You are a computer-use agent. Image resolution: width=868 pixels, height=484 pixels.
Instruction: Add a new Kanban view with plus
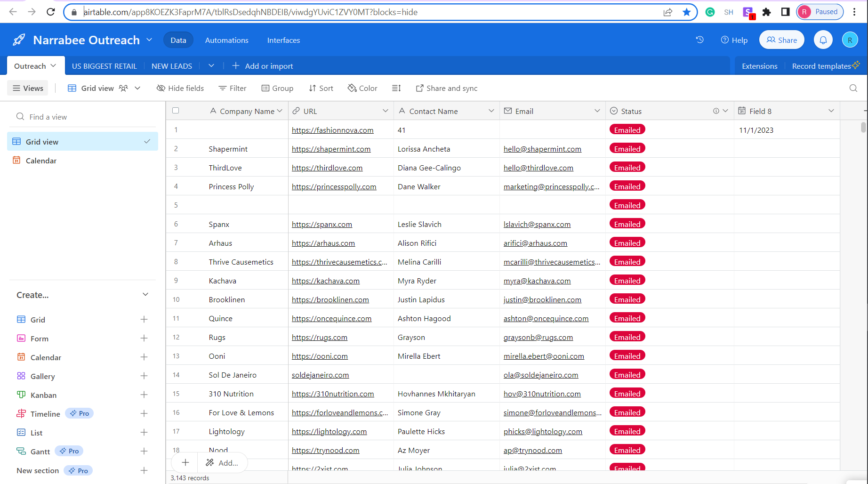144,395
